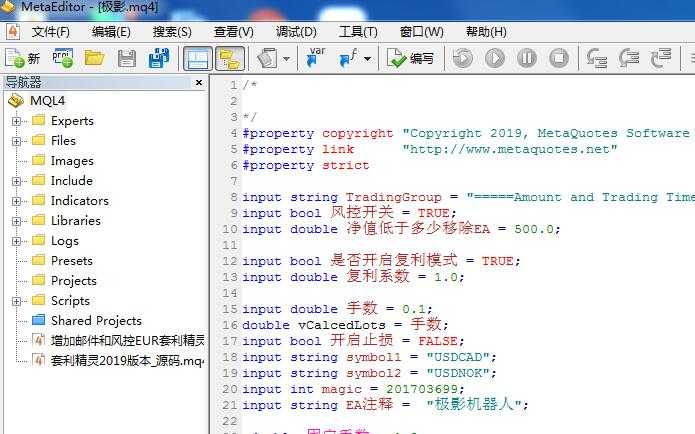Click the metaquotes.net link string
The width and height of the screenshot is (695, 434).
[510, 149]
